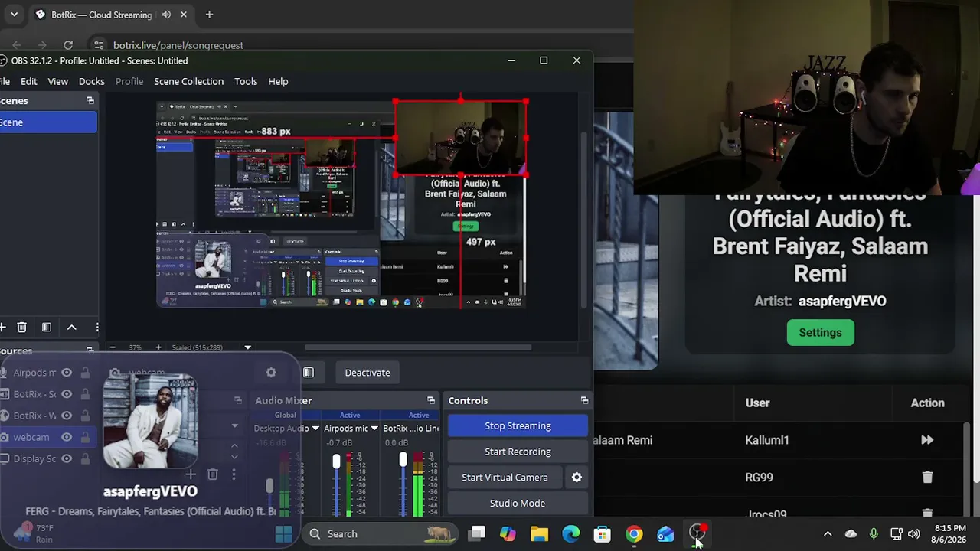Open the Airpods mic options dropdown
The height and width of the screenshot is (551, 980).
(374, 429)
